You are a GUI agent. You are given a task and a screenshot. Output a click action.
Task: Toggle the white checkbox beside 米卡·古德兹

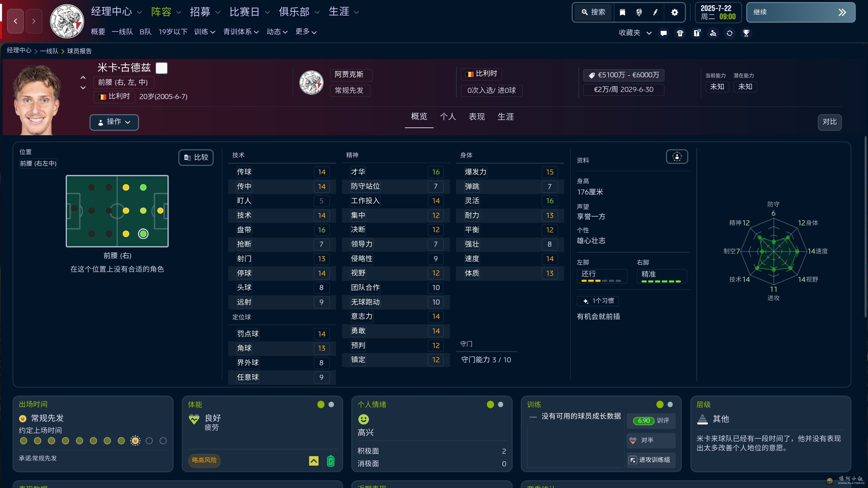(x=161, y=68)
